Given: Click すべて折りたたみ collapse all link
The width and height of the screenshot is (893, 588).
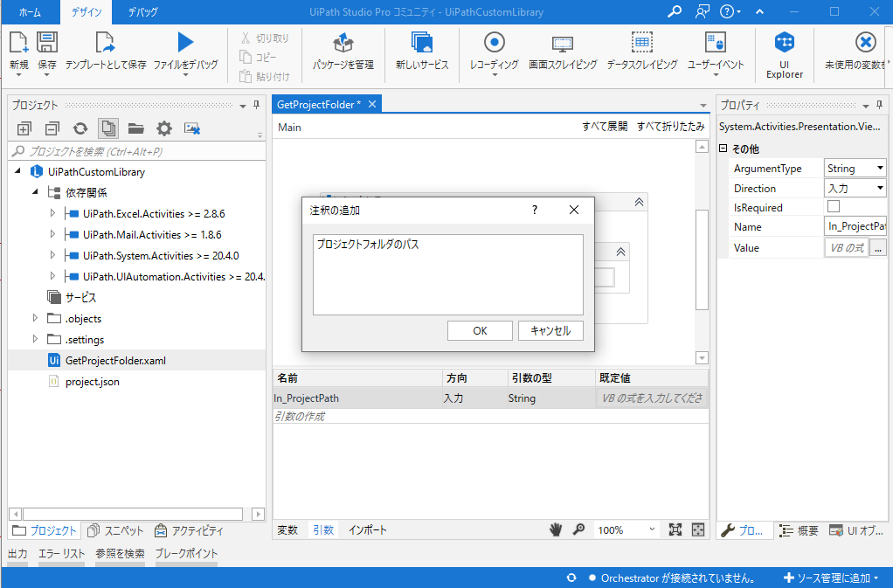Looking at the screenshot, I should (x=670, y=127).
